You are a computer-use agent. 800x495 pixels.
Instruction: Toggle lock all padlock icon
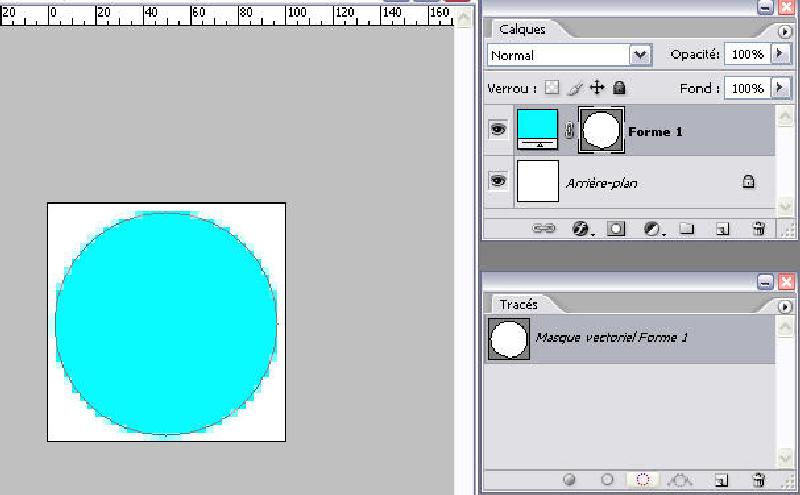pyautogui.click(x=619, y=88)
